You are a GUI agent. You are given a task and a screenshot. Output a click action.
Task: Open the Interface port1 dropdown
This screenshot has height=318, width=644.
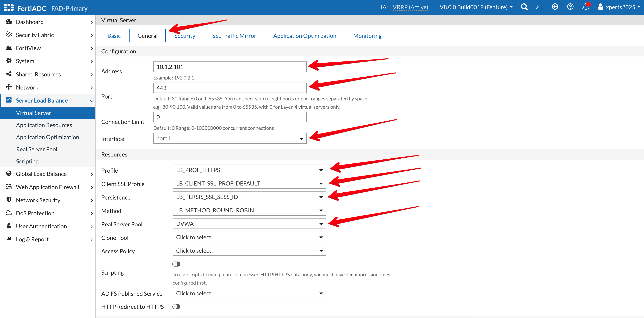pyautogui.click(x=230, y=138)
